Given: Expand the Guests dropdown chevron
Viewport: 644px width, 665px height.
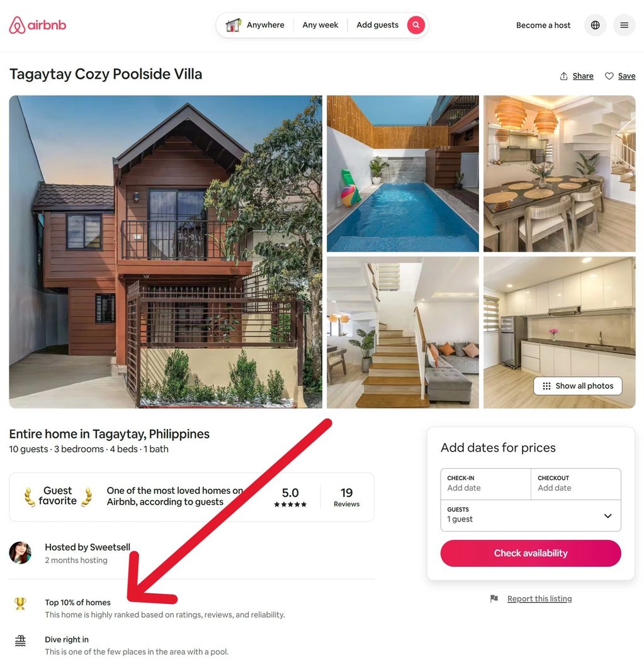Looking at the screenshot, I should click(607, 516).
